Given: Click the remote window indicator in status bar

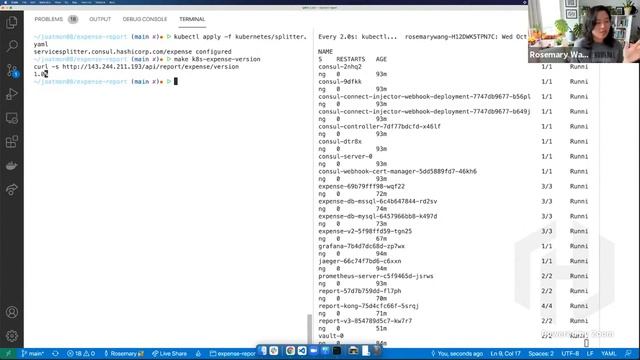Looking at the screenshot, I should click(x=8, y=353).
